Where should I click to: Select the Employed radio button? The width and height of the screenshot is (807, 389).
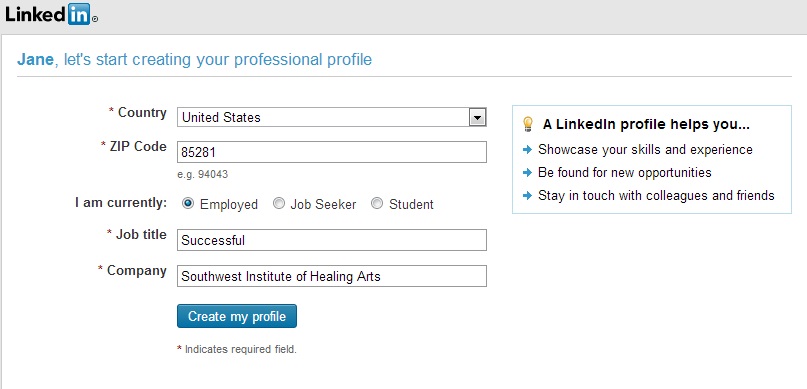click(188, 204)
